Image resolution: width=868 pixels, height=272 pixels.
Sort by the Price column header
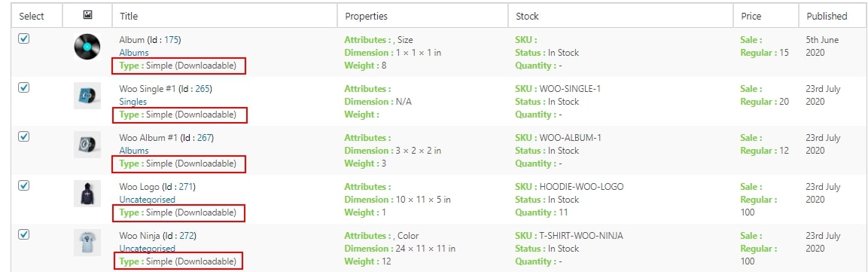click(x=751, y=16)
